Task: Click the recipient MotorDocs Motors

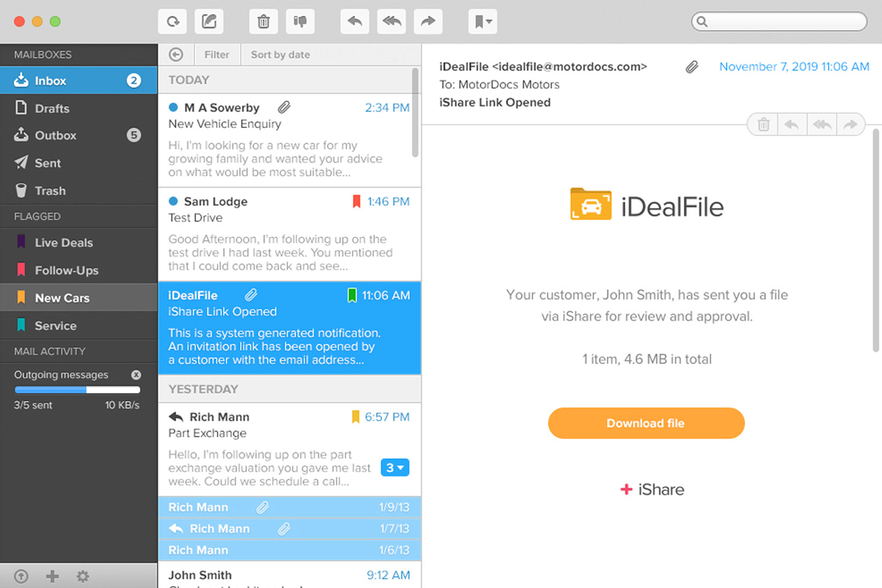Action: tap(509, 84)
